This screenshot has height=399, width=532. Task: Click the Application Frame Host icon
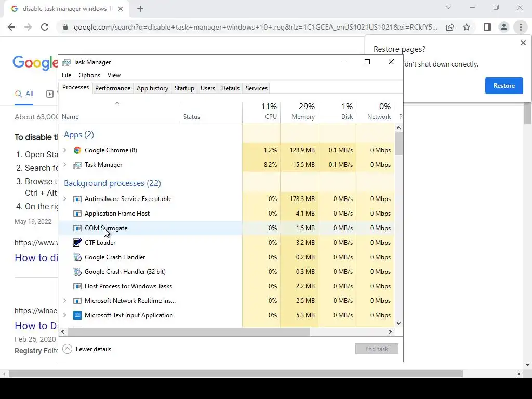click(77, 214)
